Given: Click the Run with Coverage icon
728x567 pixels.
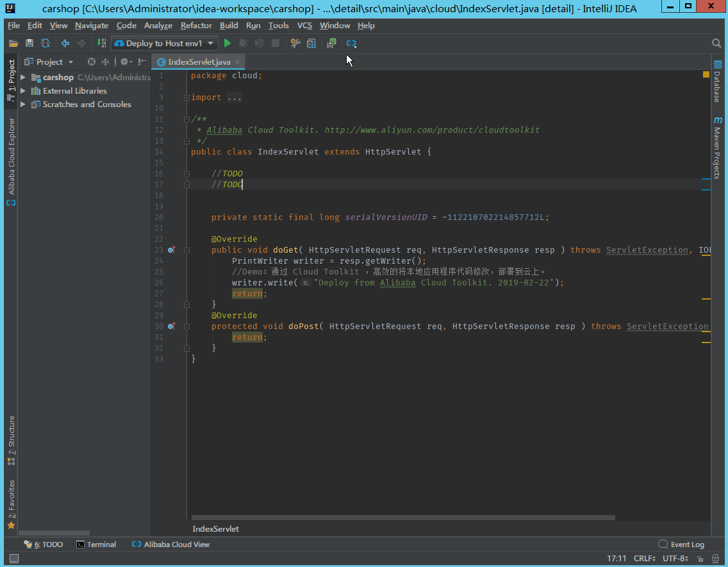Looking at the screenshot, I should [x=260, y=43].
